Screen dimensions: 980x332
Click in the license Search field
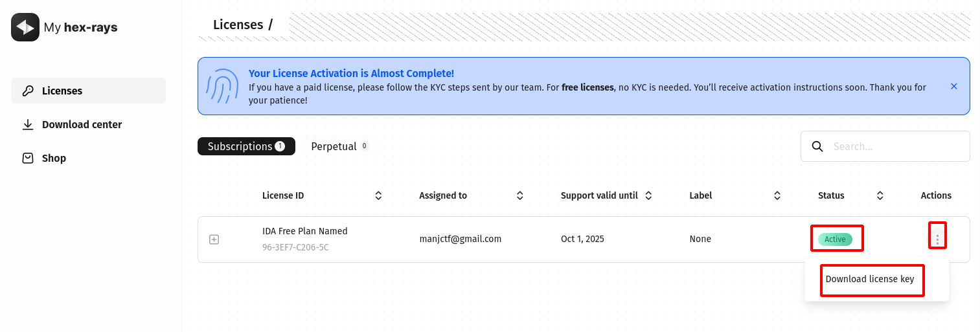point(897,146)
